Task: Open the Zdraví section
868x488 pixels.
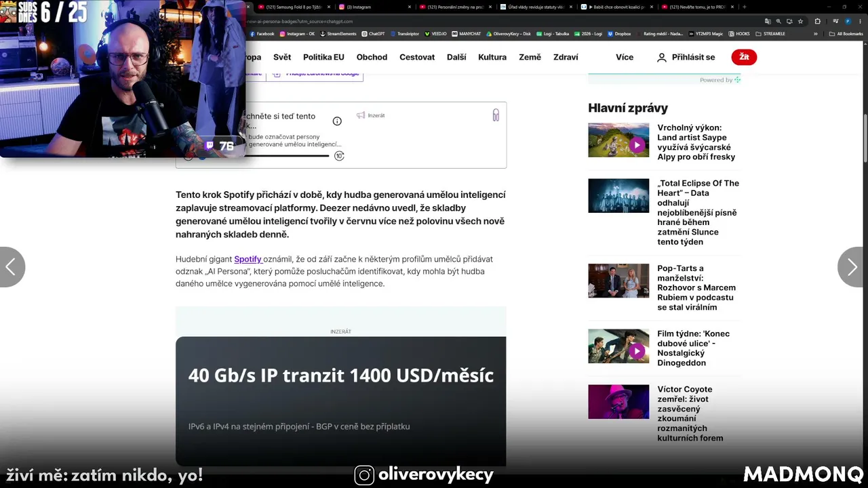Action: 566,57
